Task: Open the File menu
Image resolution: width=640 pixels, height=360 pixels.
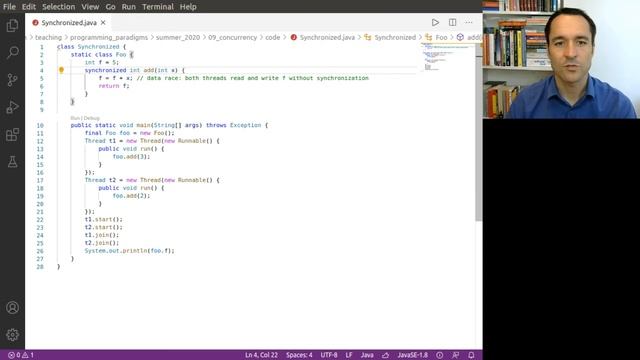Action: pyautogui.click(x=9, y=7)
